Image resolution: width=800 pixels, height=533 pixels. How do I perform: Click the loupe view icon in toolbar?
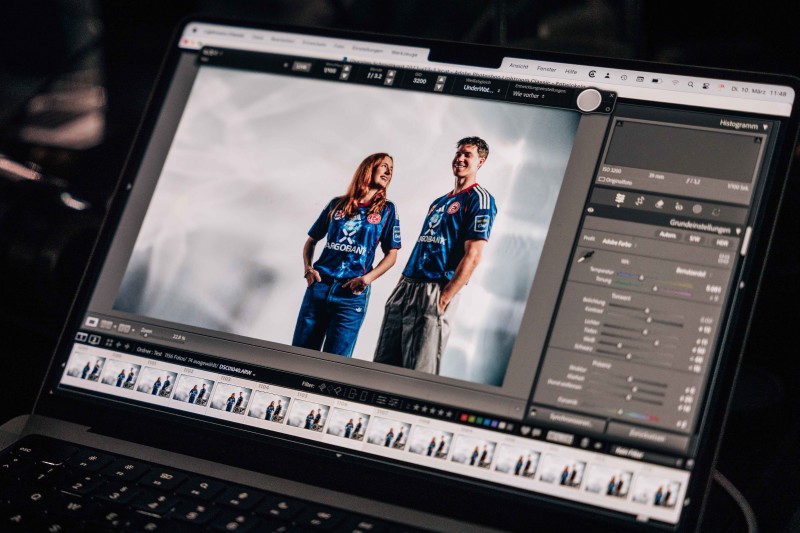coord(92,322)
